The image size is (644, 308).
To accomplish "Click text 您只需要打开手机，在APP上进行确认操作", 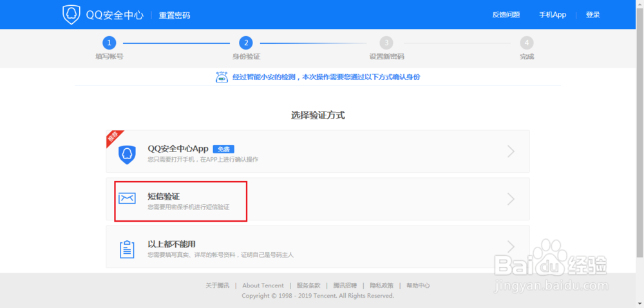I will [203, 159].
